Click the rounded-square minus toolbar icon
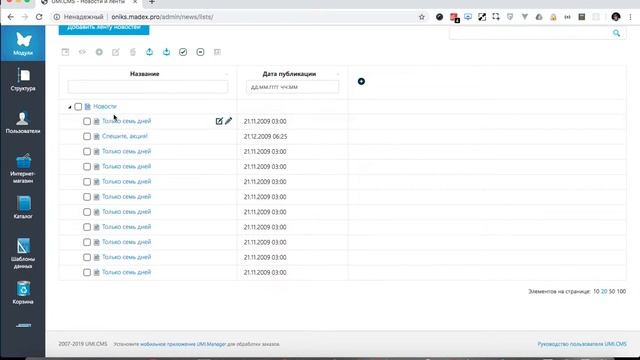640x360 pixels. pos(200,52)
